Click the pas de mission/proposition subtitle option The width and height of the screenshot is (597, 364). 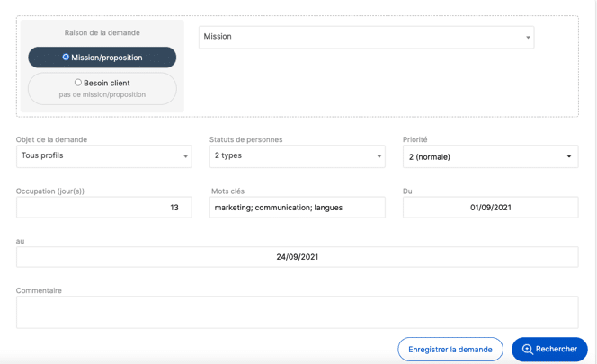coord(102,94)
